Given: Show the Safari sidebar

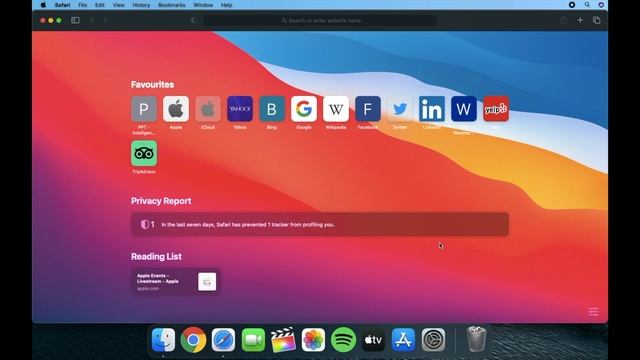Looking at the screenshot, I should [75, 20].
